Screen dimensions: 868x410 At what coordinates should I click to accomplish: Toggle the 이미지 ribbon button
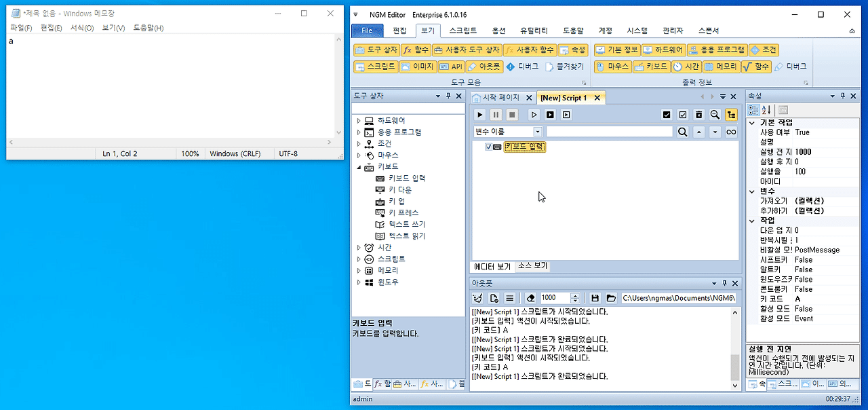pos(417,67)
